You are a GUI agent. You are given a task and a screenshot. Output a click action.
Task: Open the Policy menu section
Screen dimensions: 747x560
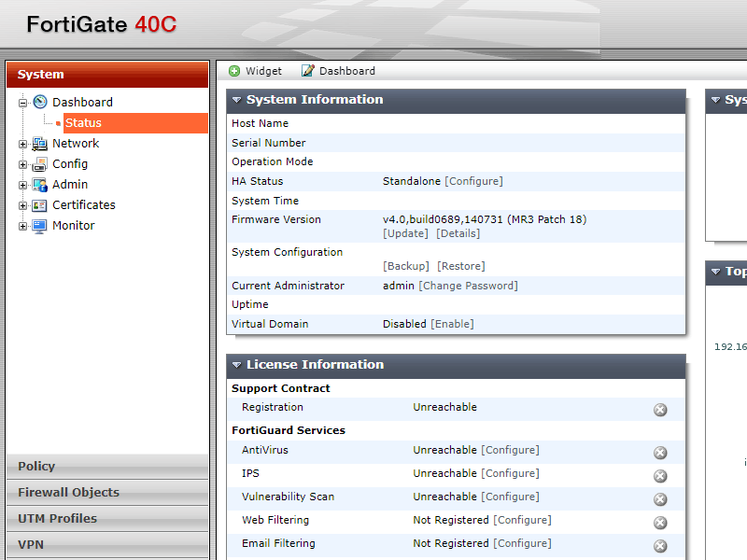[x=107, y=466]
